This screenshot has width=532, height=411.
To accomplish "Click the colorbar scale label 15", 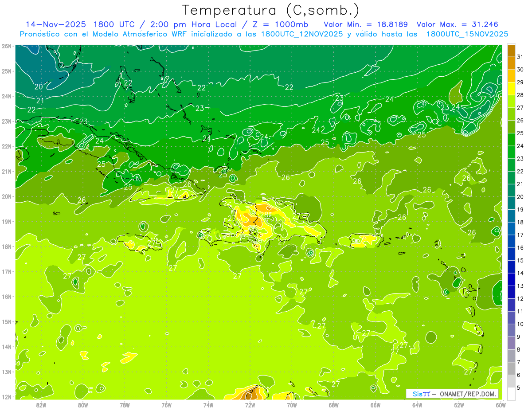I will pyautogui.click(x=520, y=260).
